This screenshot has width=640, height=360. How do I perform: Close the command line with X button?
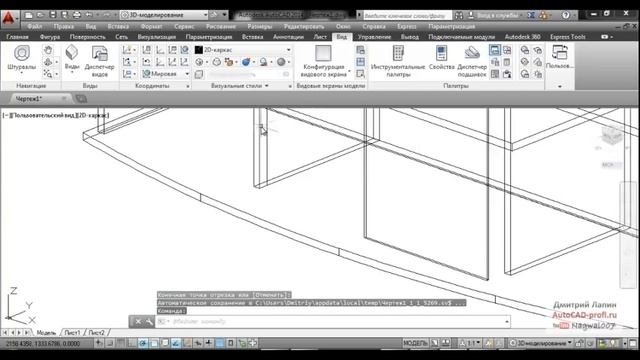point(138,322)
